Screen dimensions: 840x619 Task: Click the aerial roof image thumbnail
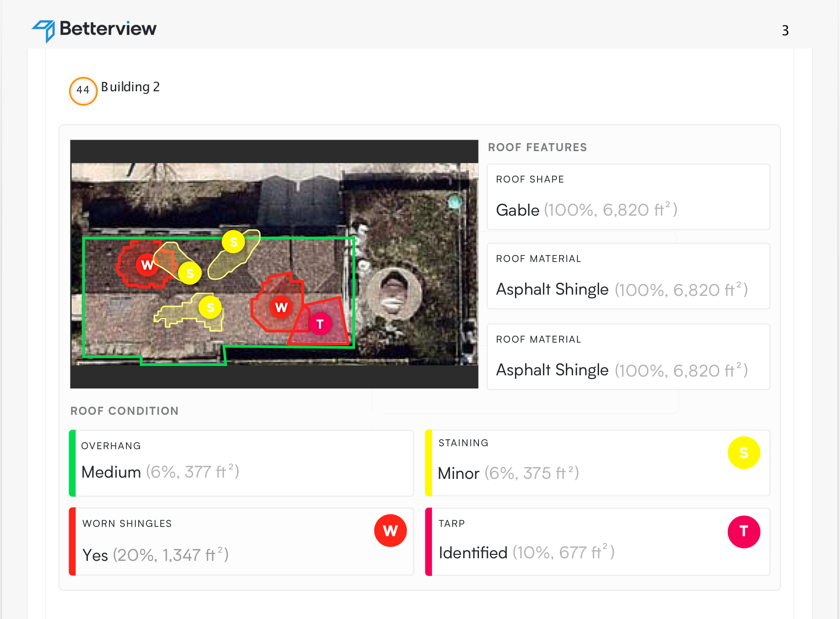tap(274, 264)
